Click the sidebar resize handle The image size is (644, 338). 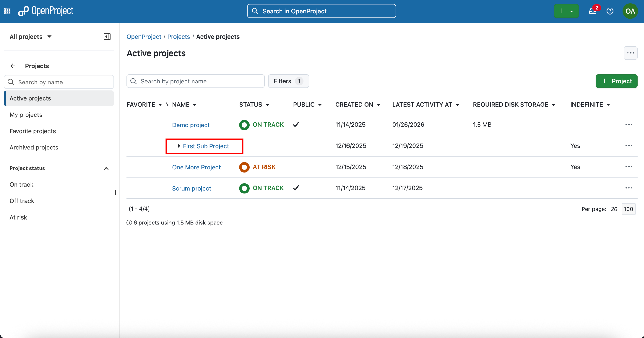click(x=116, y=192)
